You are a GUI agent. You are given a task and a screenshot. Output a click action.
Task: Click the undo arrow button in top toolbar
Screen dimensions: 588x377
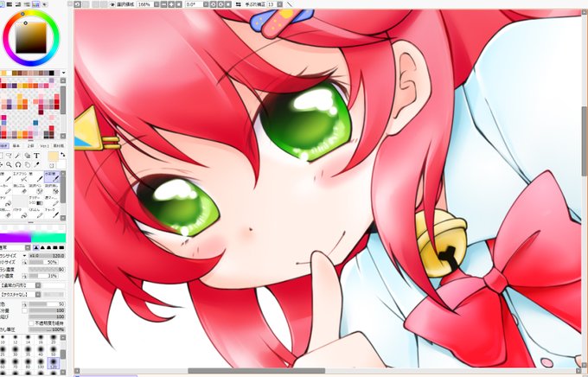[78, 4]
